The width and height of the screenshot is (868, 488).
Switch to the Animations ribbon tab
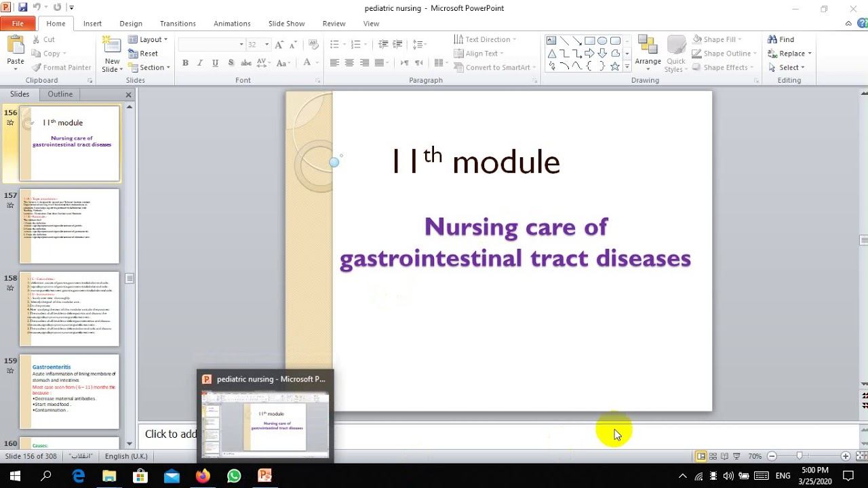click(232, 23)
